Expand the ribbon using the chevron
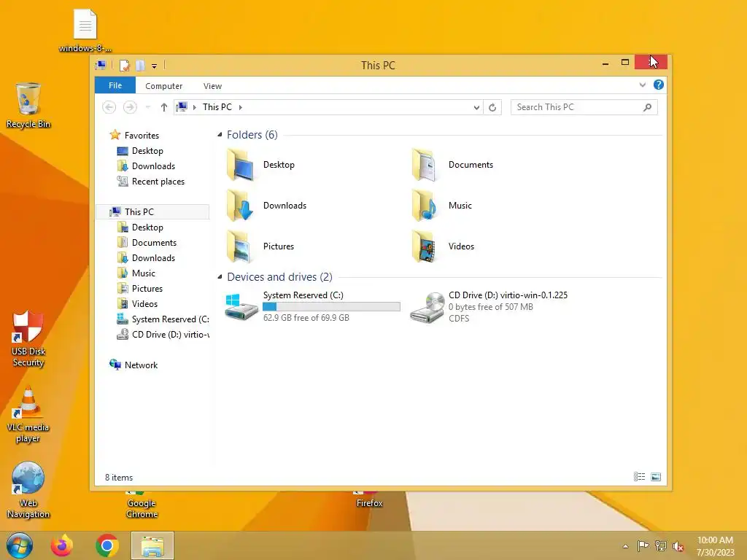 click(643, 85)
